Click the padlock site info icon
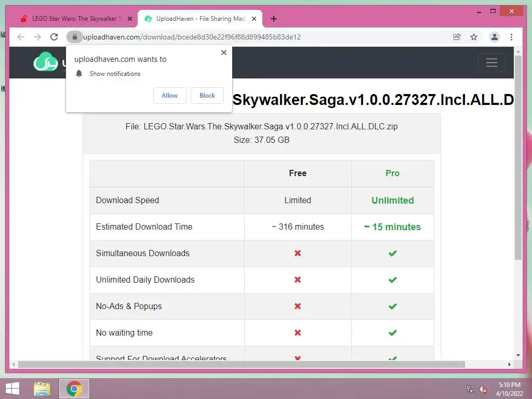The height and width of the screenshot is (399, 532). tap(75, 37)
